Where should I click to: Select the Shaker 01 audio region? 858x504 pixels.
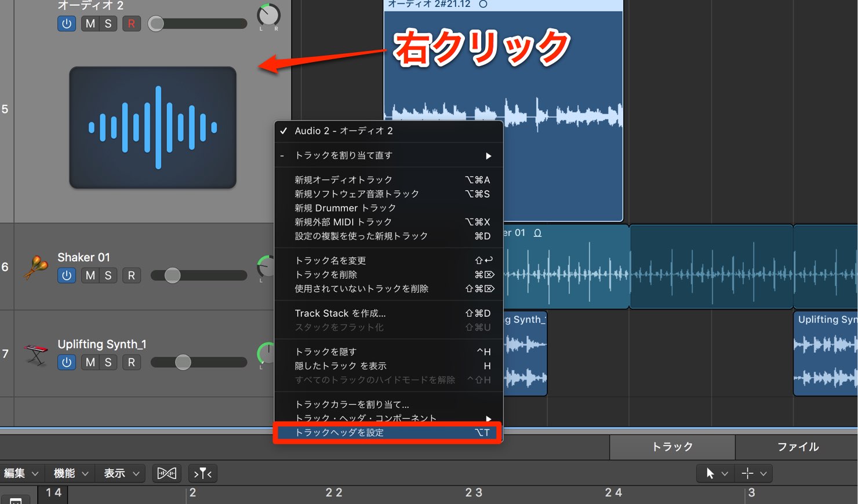566,266
